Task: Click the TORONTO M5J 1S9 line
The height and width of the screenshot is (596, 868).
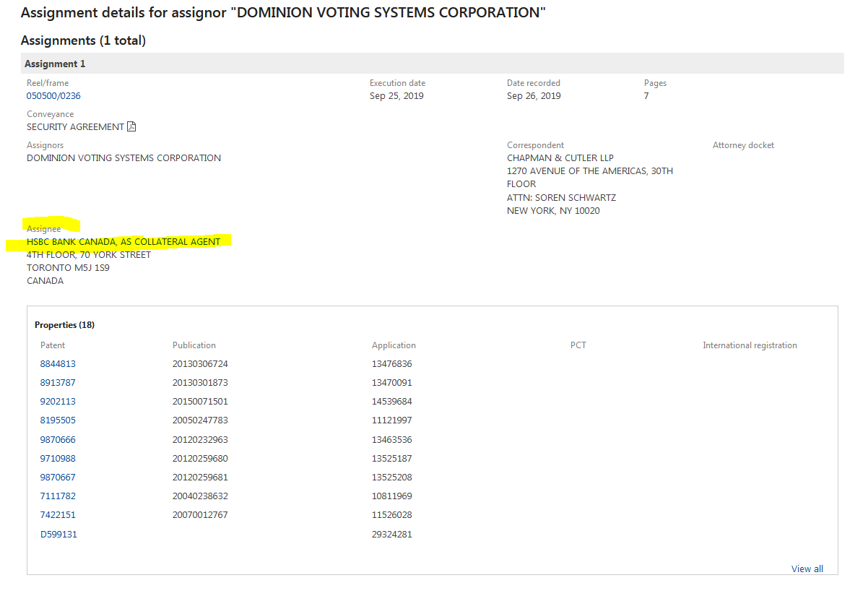Action: click(68, 268)
